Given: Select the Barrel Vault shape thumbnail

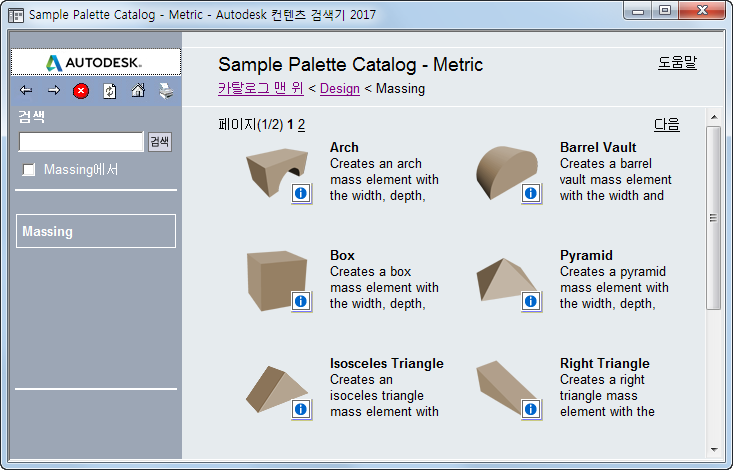Looking at the screenshot, I should pos(506,172).
